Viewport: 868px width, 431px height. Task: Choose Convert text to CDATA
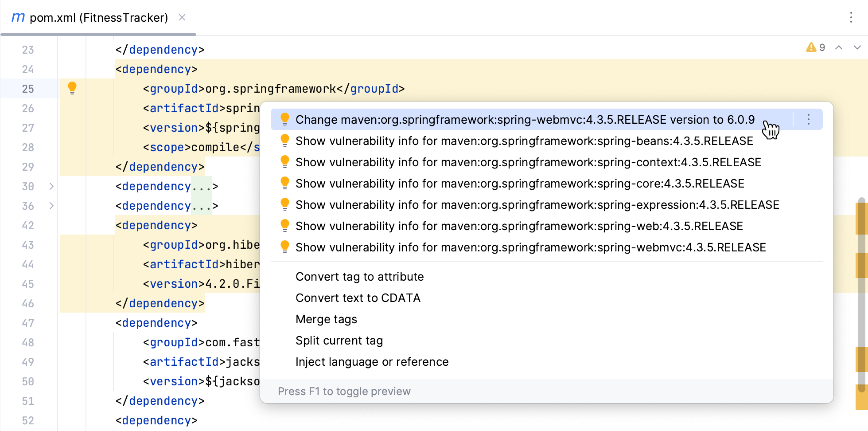coord(358,298)
